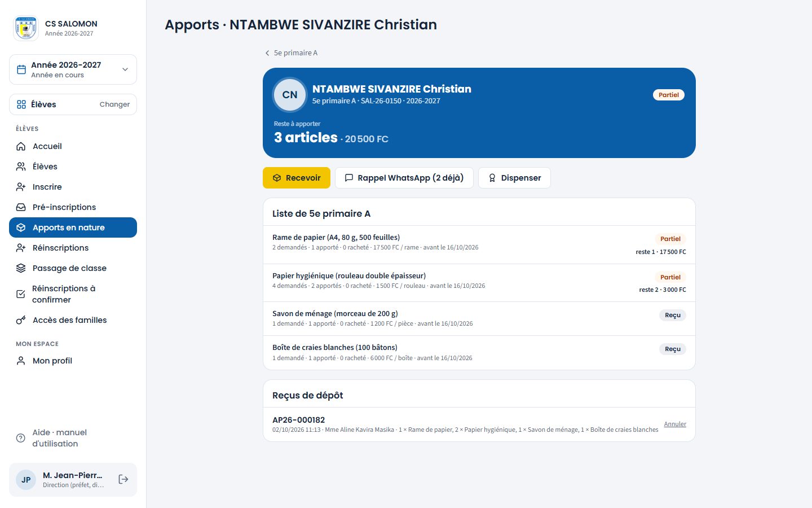Screen dimensions: 812x508
Task: Click the calendar icon in year selector
Action: coord(21,69)
